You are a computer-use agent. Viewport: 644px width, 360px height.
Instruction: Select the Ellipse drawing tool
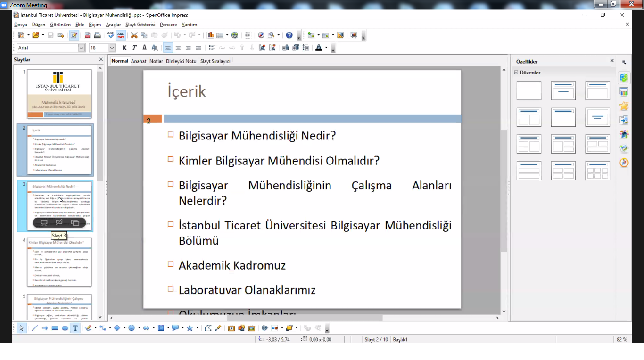tap(65, 328)
